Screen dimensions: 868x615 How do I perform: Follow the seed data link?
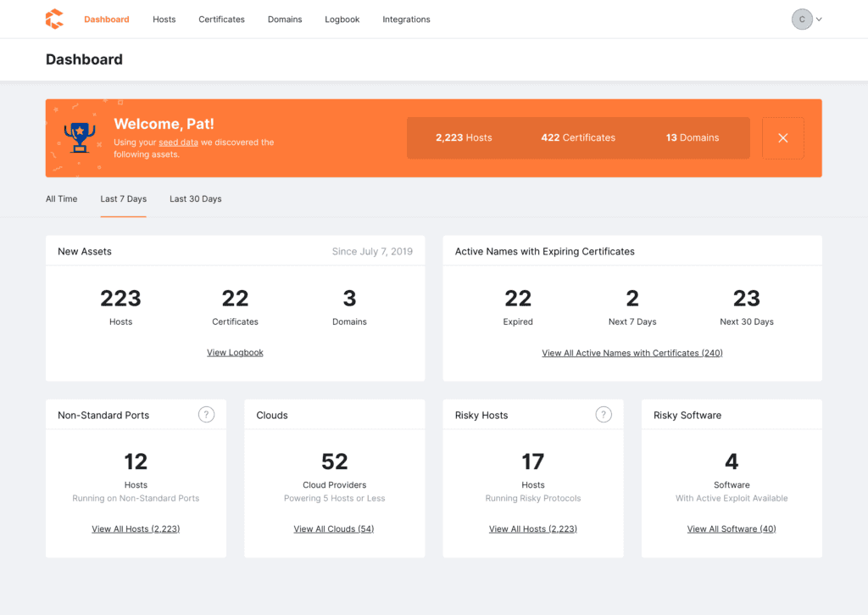click(178, 143)
